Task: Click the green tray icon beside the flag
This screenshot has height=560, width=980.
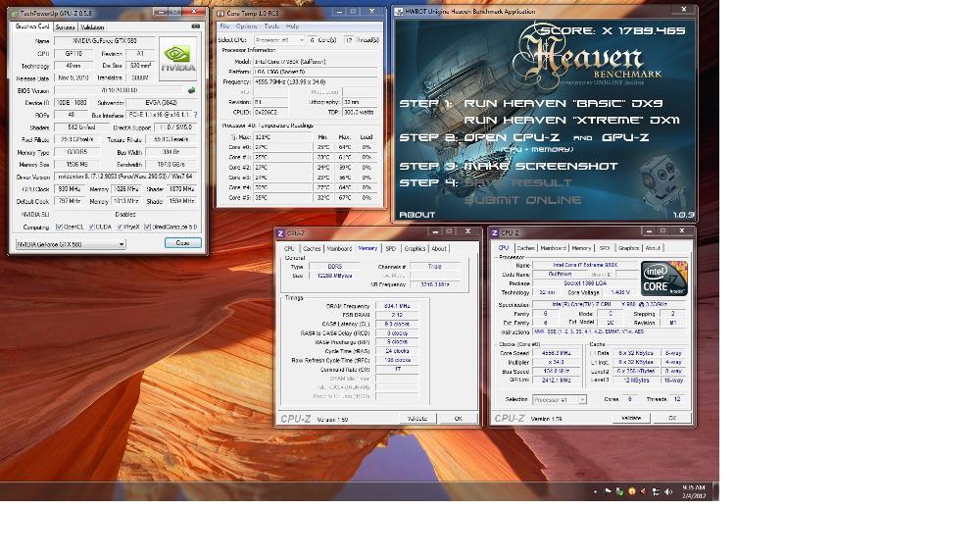Action: pos(619,491)
